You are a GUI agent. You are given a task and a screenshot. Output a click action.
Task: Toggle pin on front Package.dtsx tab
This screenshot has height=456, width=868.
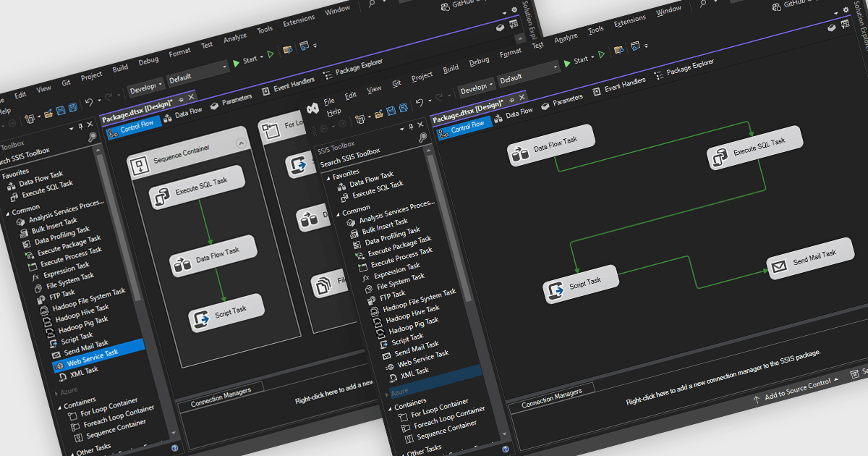click(512, 101)
